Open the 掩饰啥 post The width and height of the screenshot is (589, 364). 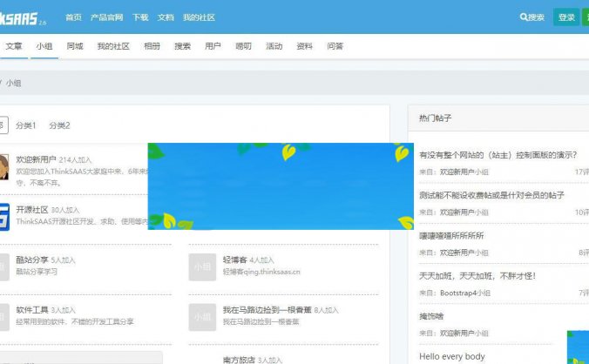pos(431,316)
